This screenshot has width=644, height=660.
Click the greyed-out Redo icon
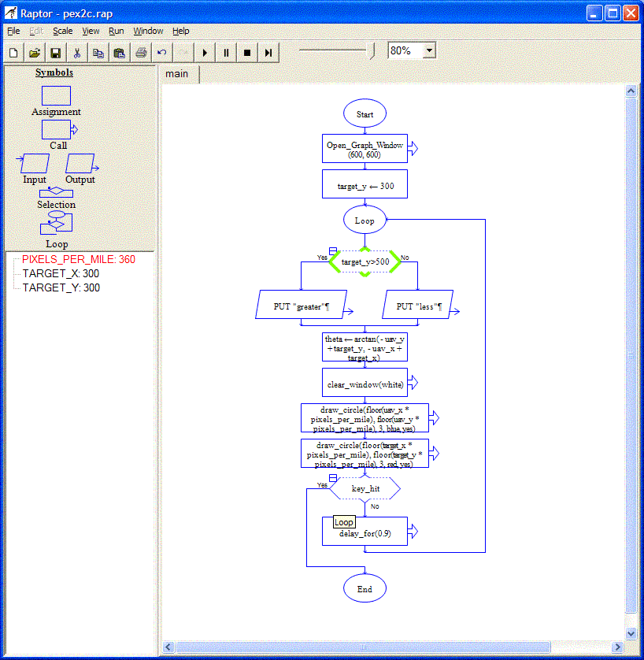coord(183,53)
